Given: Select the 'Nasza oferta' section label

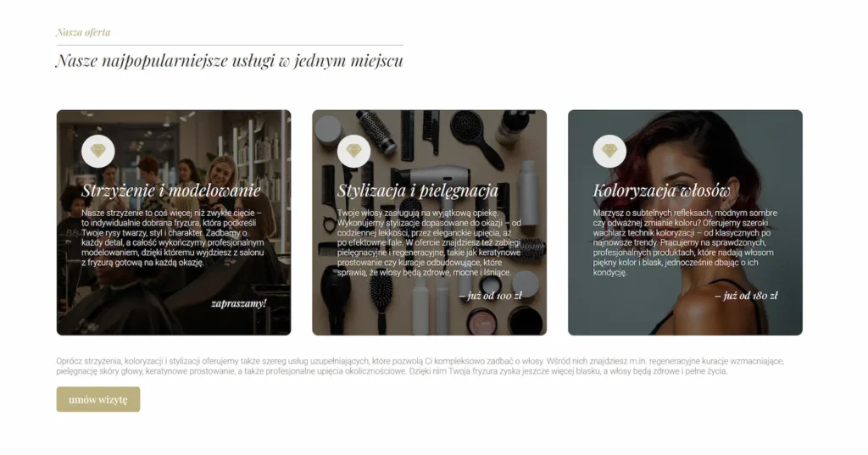Looking at the screenshot, I should coord(83,32).
